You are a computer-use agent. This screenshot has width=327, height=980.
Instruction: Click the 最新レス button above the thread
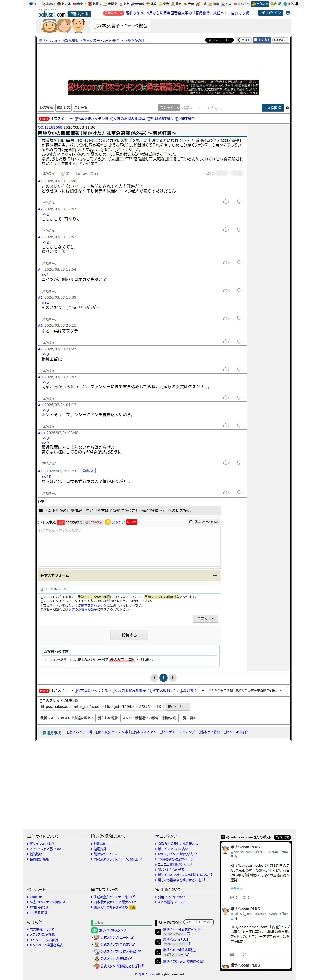(63, 108)
